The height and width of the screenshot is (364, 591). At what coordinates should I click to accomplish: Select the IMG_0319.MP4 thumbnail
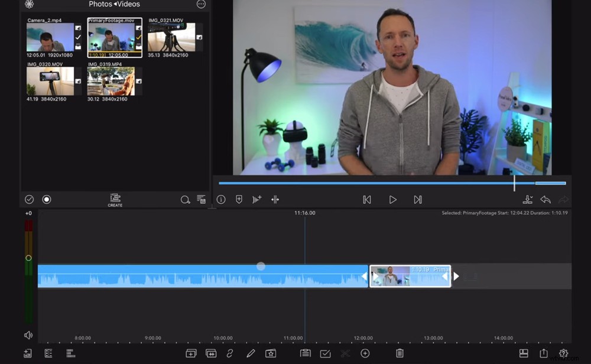[110, 81]
